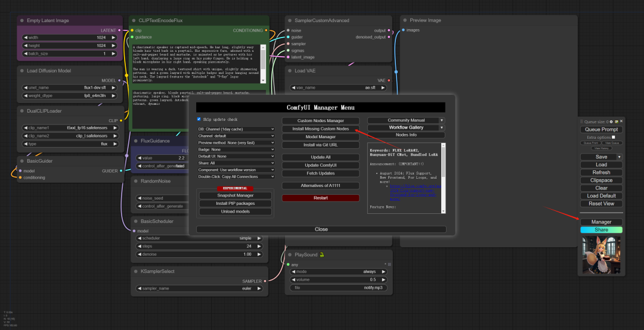Image resolution: width=644 pixels, height=330 pixels.
Task: Toggle the Skip update check checkbox
Action: point(199,119)
